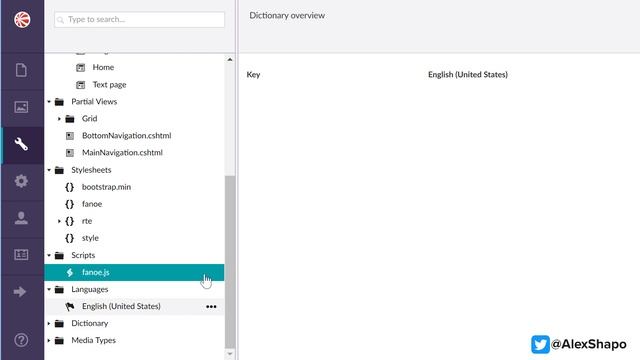Click the fanoe stylesheet braces icon
Image resolution: width=640 pixels, height=360 pixels.
(x=69, y=204)
